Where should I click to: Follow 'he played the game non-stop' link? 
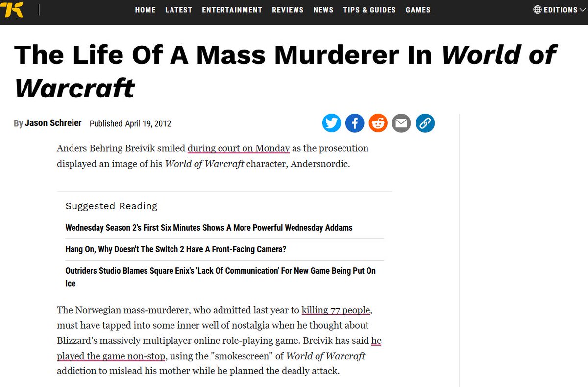pyautogui.click(x=219, y=348)
